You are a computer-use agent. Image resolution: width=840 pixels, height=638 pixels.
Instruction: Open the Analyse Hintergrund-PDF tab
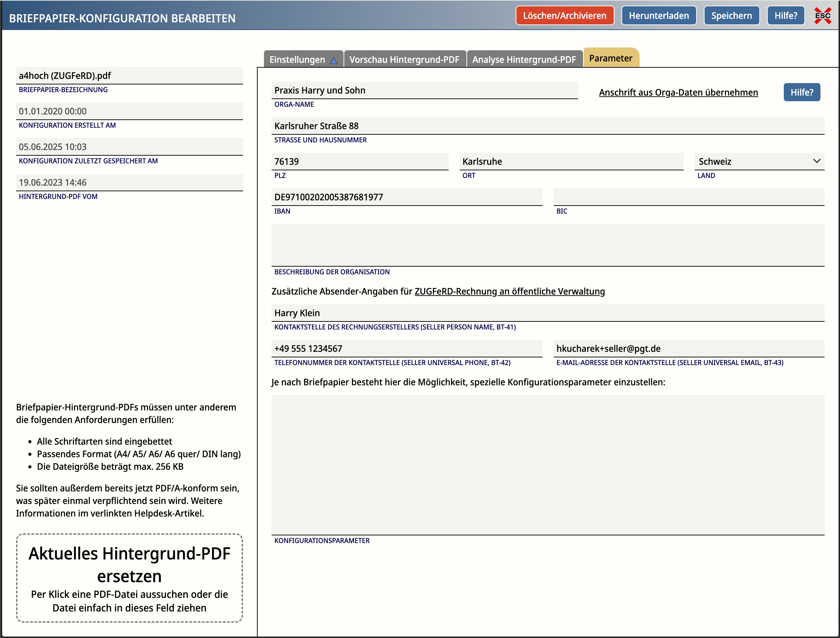click(x=524, y=59)
